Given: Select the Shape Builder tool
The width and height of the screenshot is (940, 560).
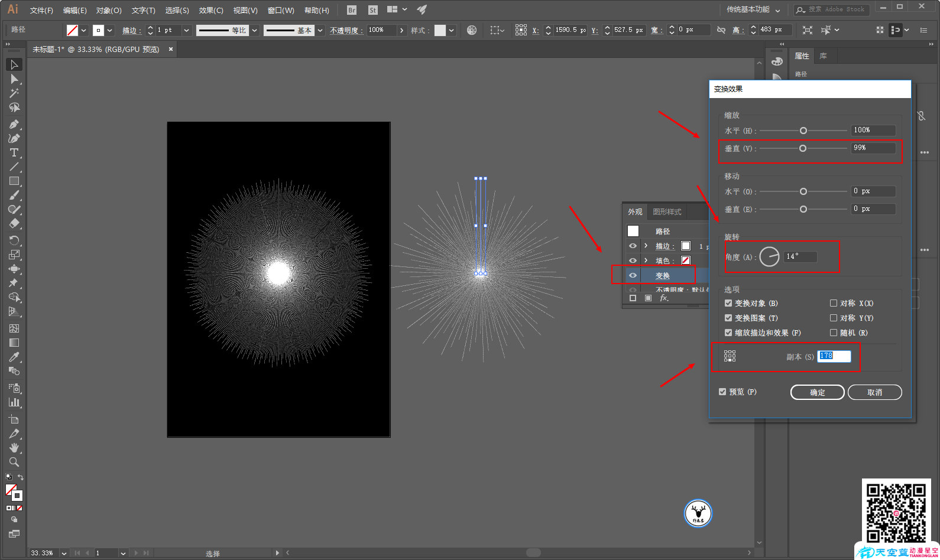Looking at the screenshot, I should click(x=14, y=297).
